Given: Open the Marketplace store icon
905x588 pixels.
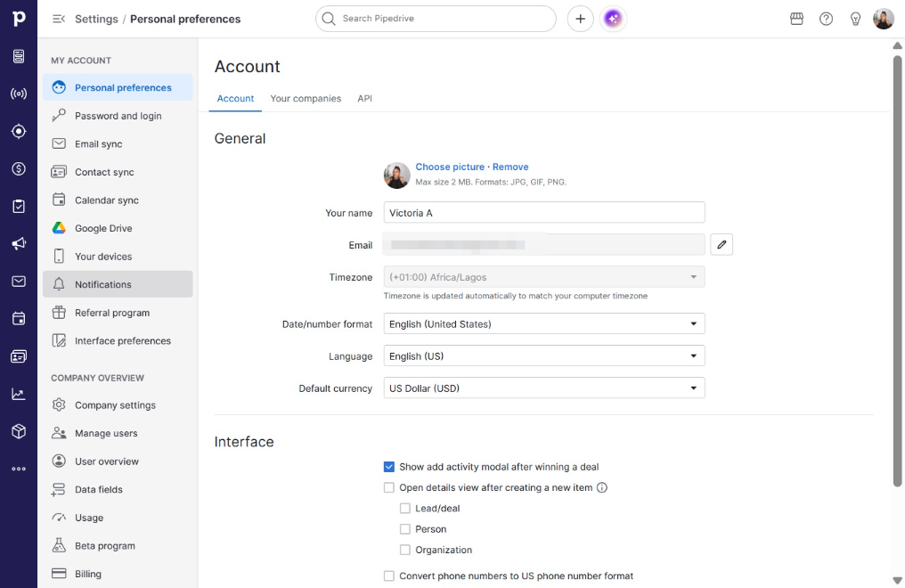Looking at the screenshot, I should [x=796, y=19].
